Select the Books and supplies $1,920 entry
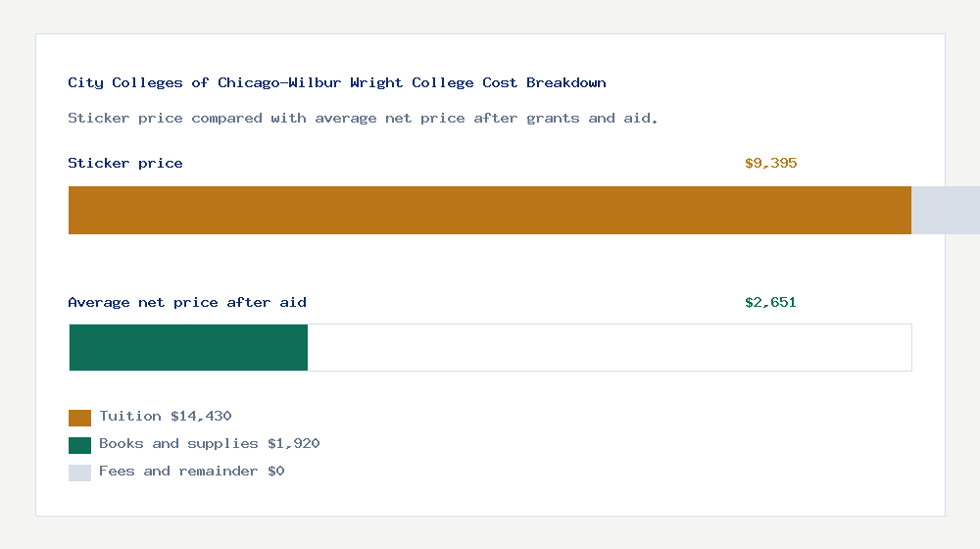The height and width of the screenshot is (549, 980). point(194,444)
